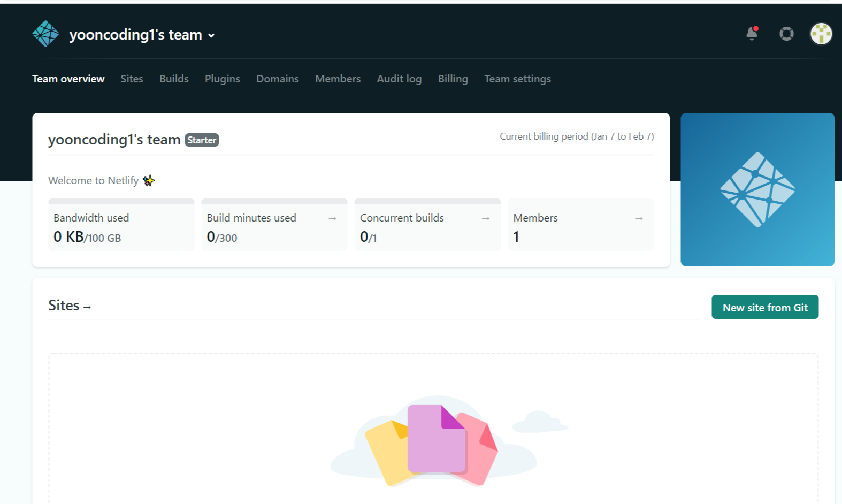Click the Build minutes used label
The height and width of the screenshot is (504, 842).
coord(251,218)
